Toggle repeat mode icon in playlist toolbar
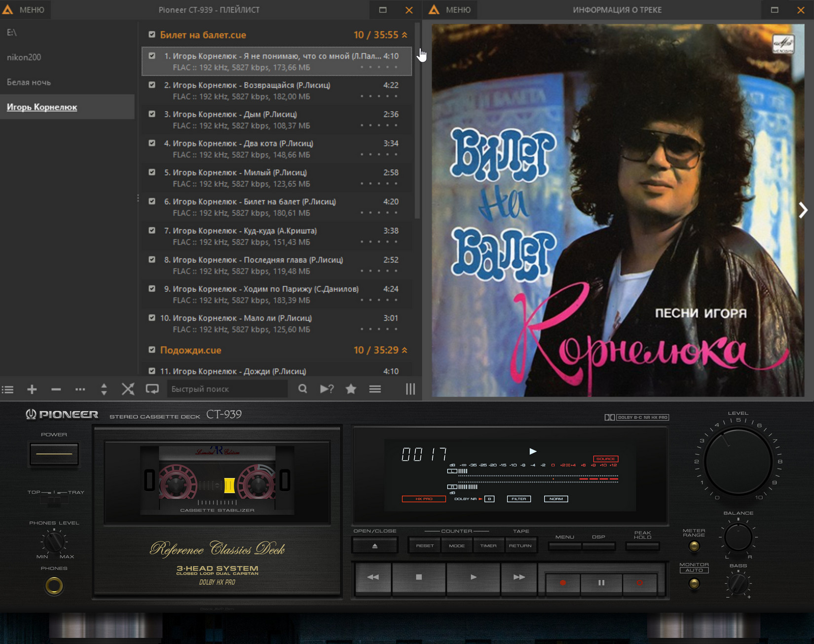The width and height of the screenshot is (814, 644). pyautogui.click(x=152, y=389)
